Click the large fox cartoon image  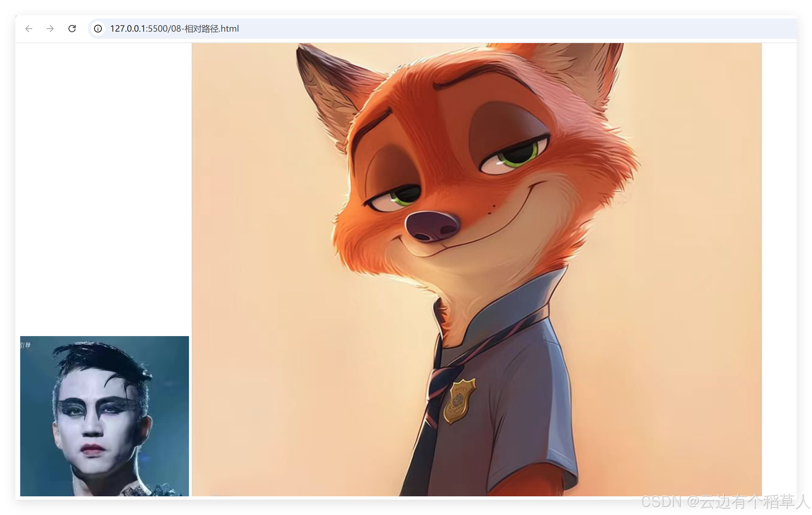click(477, 269)
